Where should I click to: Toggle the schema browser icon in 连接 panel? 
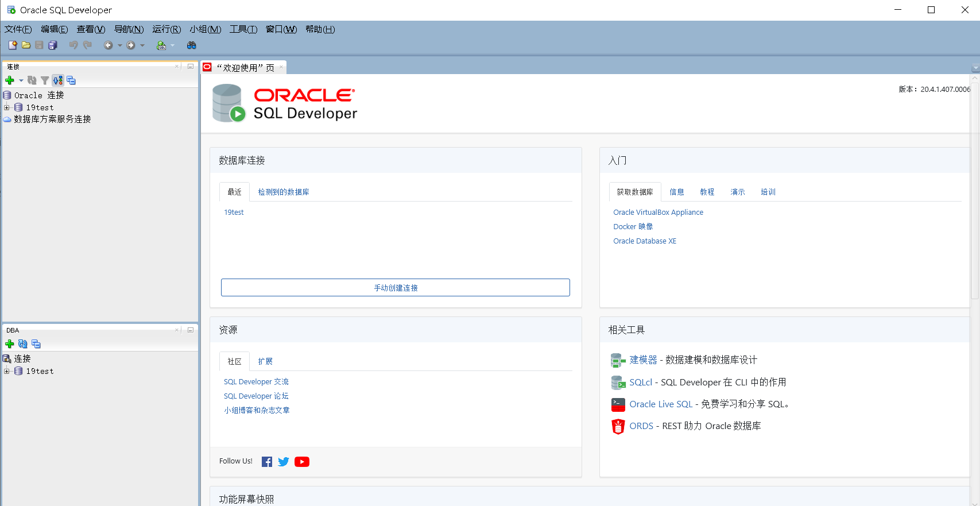[x=57, y=80]
